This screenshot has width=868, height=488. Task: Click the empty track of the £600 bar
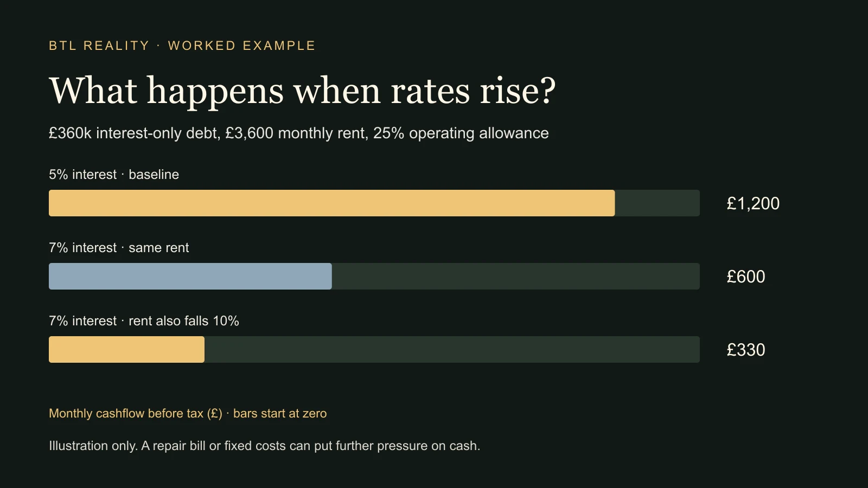tap(515, 276)
